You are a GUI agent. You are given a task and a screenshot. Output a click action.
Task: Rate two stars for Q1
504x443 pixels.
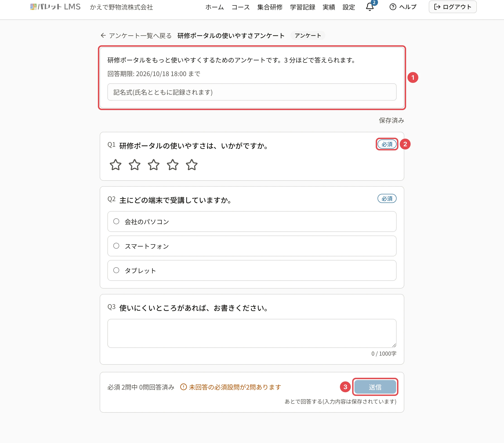point(134,165)
